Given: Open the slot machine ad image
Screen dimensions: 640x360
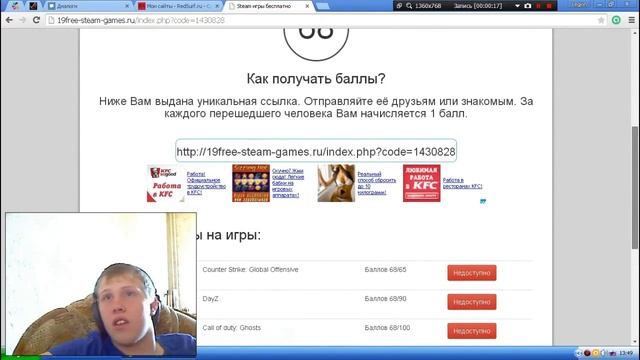Looking at the screenshot, I should pos(251,183).
